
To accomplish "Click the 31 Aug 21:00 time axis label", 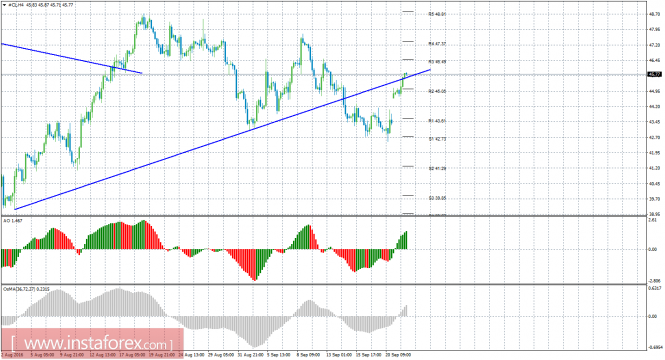I will click(x=250, y=354).
